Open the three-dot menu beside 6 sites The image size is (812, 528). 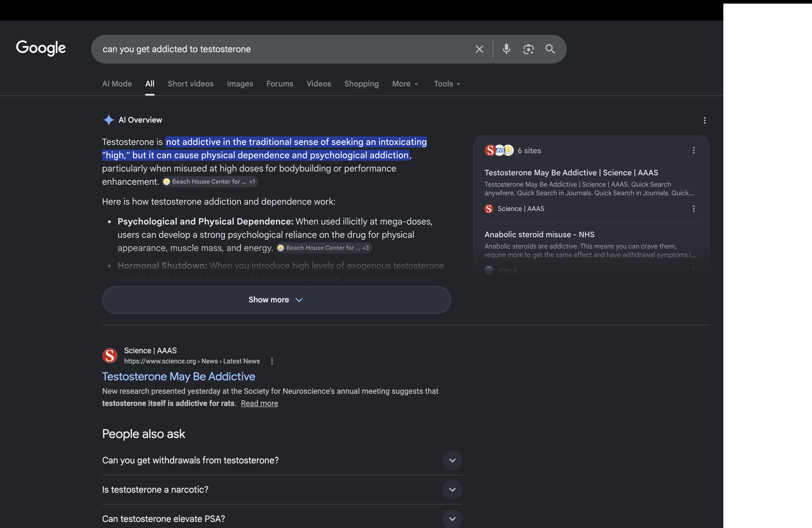(x=693, y=150)
